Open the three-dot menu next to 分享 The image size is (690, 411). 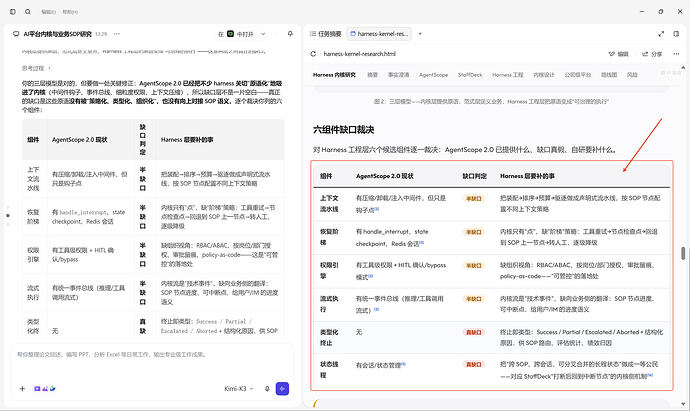click(x=676, y=54)
